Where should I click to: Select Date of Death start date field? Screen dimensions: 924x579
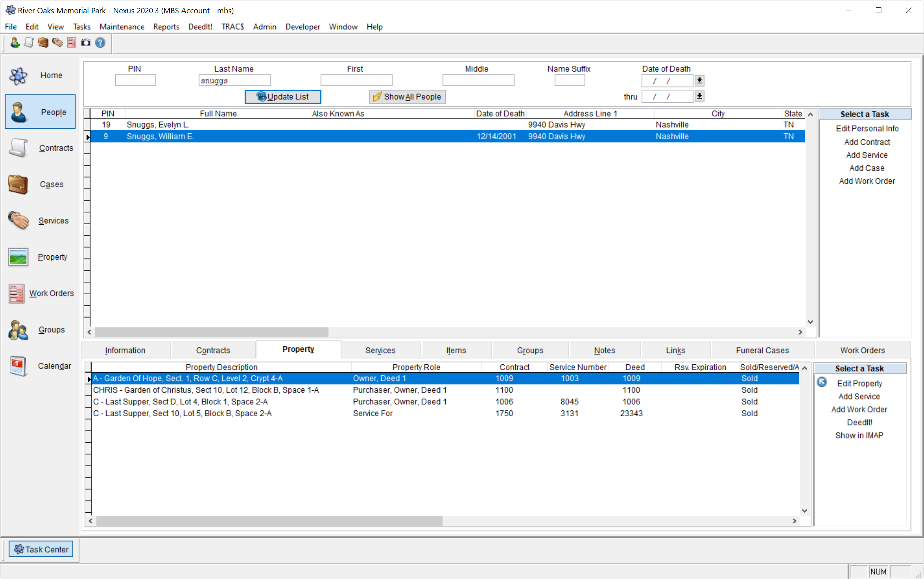[665, 79]
